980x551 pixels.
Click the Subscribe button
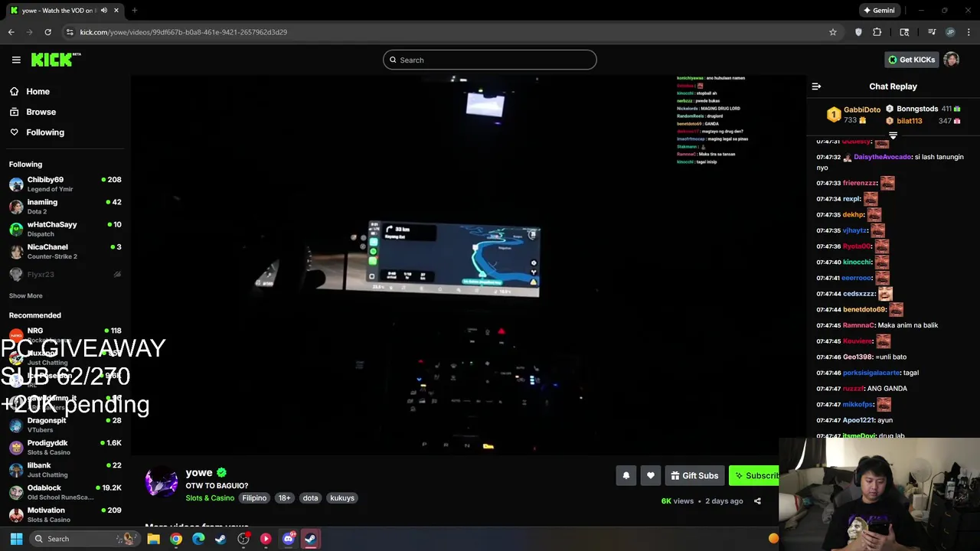click(754, 476)
